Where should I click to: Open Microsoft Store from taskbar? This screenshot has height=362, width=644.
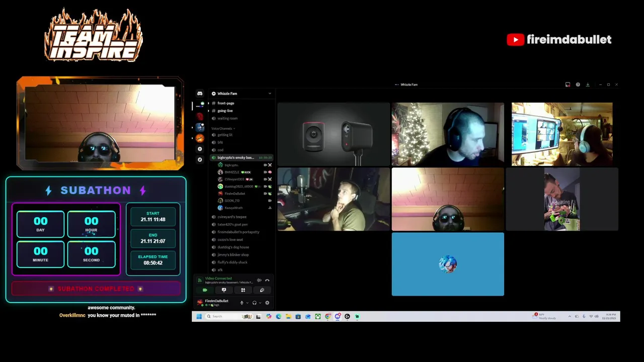(298, 316)
